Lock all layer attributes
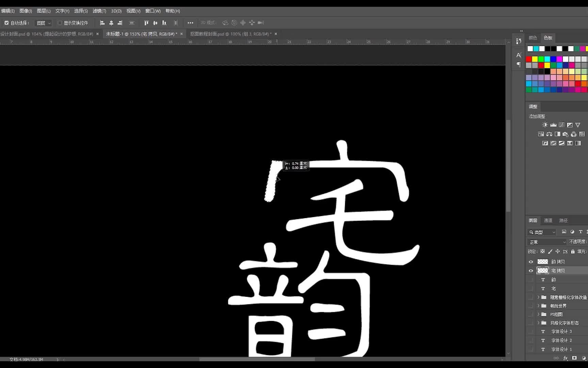The width and height of the screenshot is (588, 368). [573, 251]
